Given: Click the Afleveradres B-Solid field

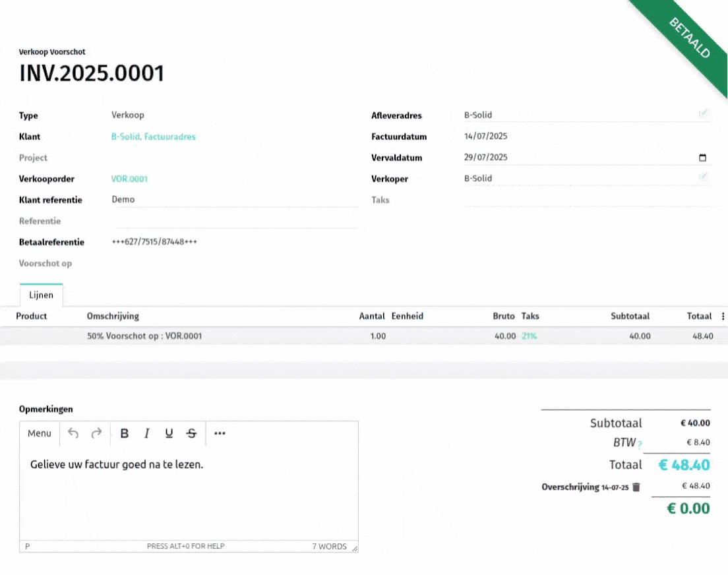Looking at the screenshot, I should pyautogui.click(x=587, y=115).
